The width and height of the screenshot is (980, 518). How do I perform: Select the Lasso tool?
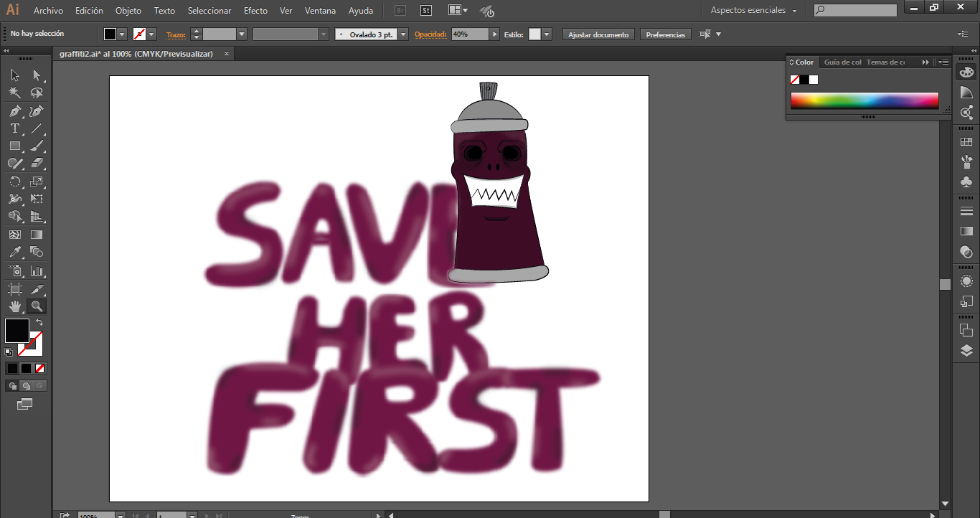coord(37,93)
